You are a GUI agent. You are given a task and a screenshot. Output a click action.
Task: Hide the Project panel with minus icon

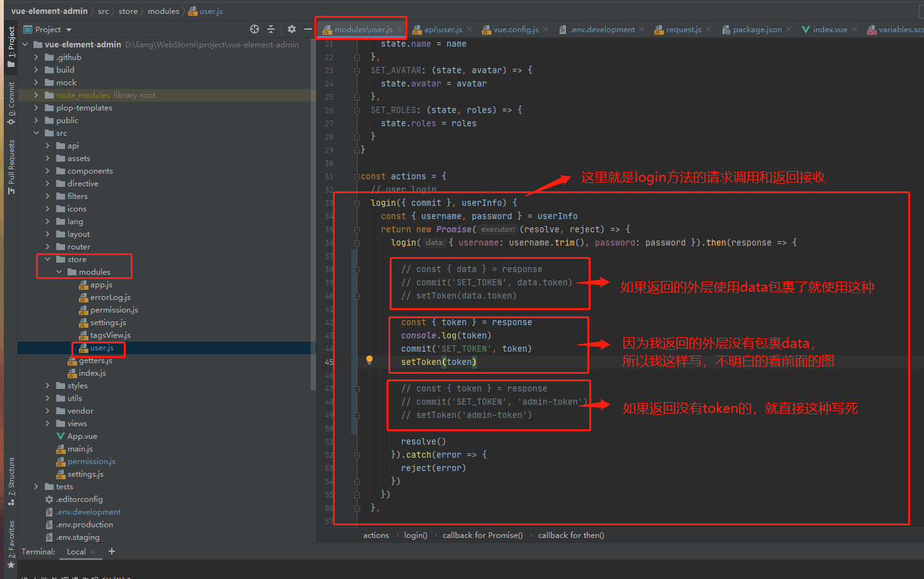(x=308, y=29)
